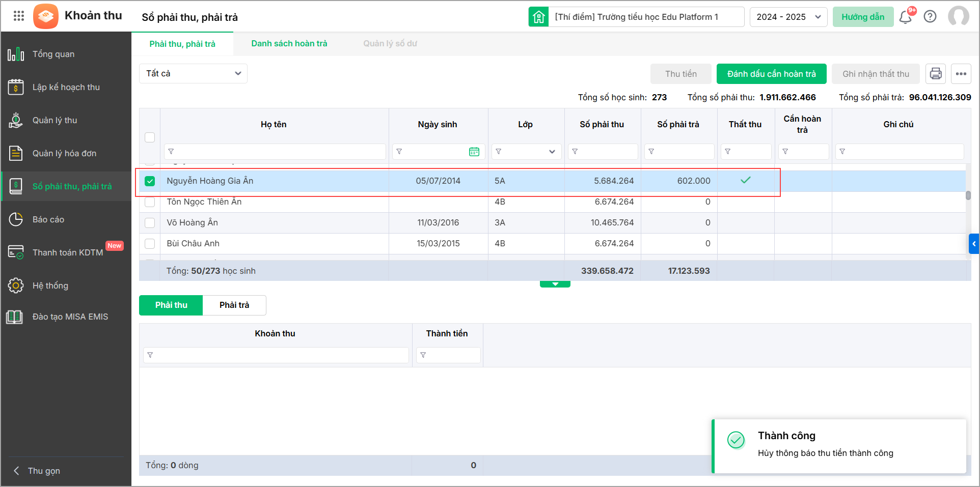
Task: Click the table's vertical scrollbar thumb
Action: pyautogui.click(x=968, y=195)
